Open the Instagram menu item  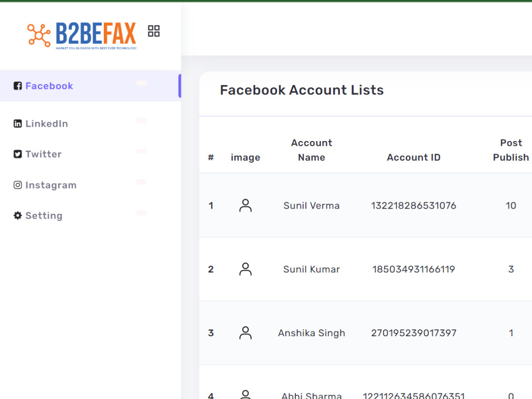90,185
